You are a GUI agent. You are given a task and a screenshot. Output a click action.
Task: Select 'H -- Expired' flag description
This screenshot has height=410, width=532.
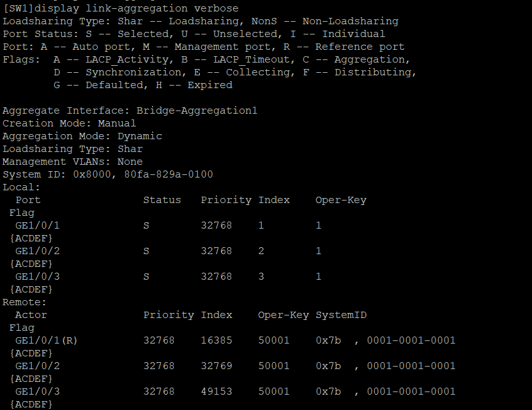[194, 85]
